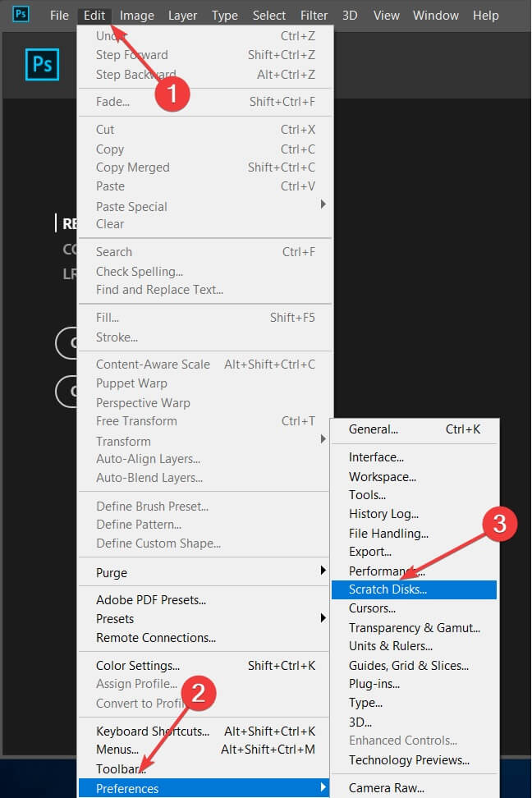This screenshot has height=798, width=532.
Task: Select Adobe PDF Presets option
Action: 151,600
